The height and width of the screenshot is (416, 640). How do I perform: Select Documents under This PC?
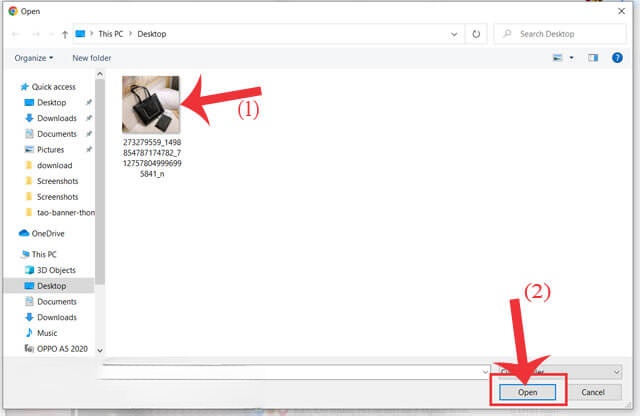57,302
